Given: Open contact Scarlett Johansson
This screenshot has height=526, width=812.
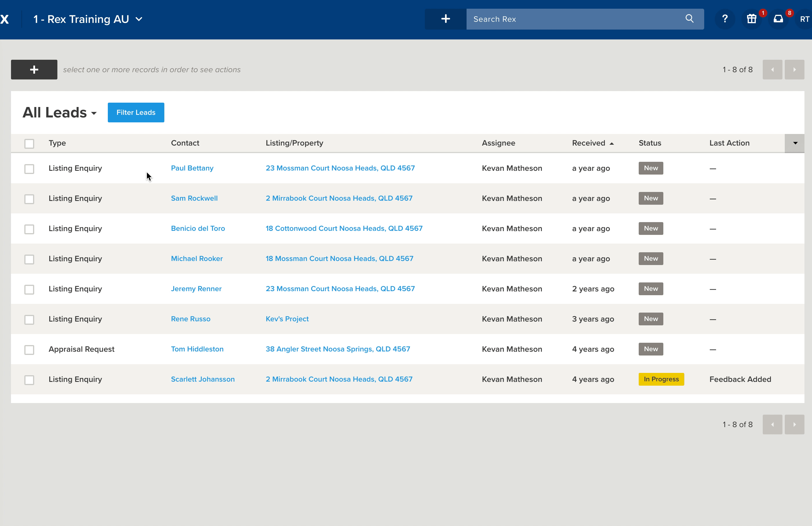Looking at the screenshot, I should [x=203, y=379].
